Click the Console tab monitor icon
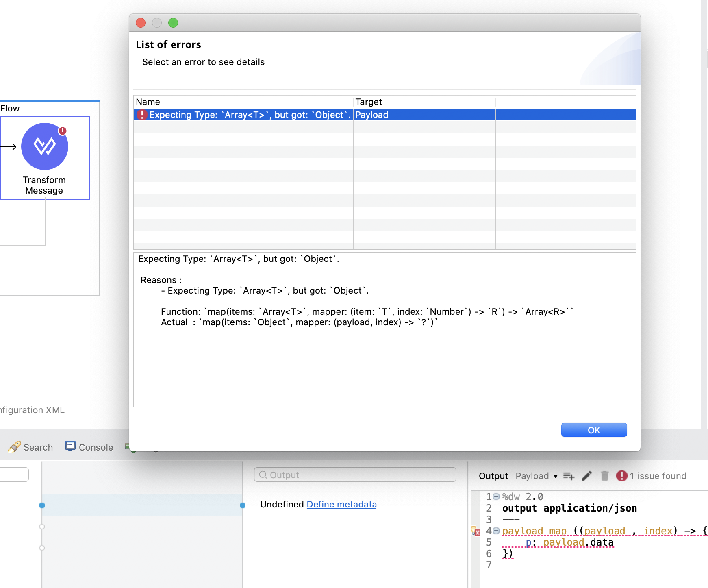708x588 pixels. 70,446
